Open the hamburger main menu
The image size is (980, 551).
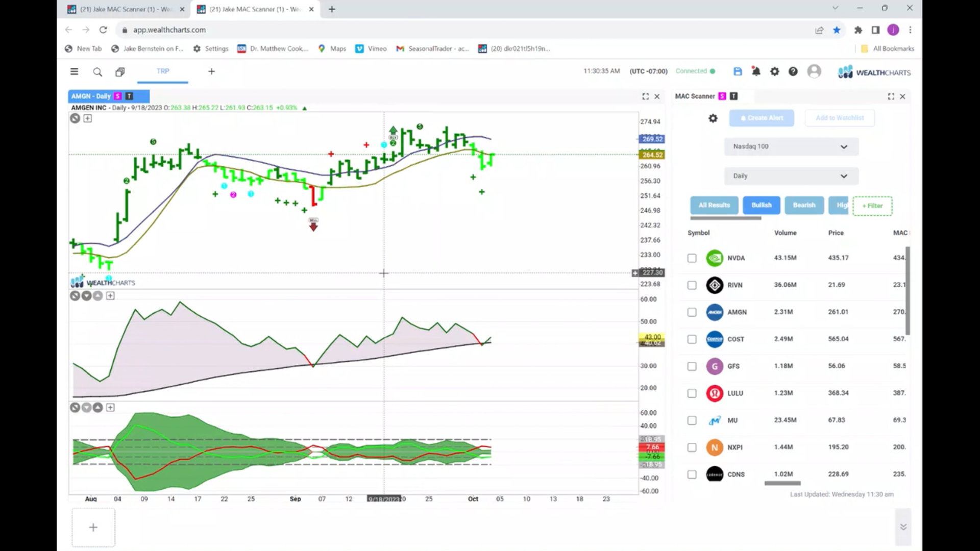pyautogui.click(x=75, y=71)
